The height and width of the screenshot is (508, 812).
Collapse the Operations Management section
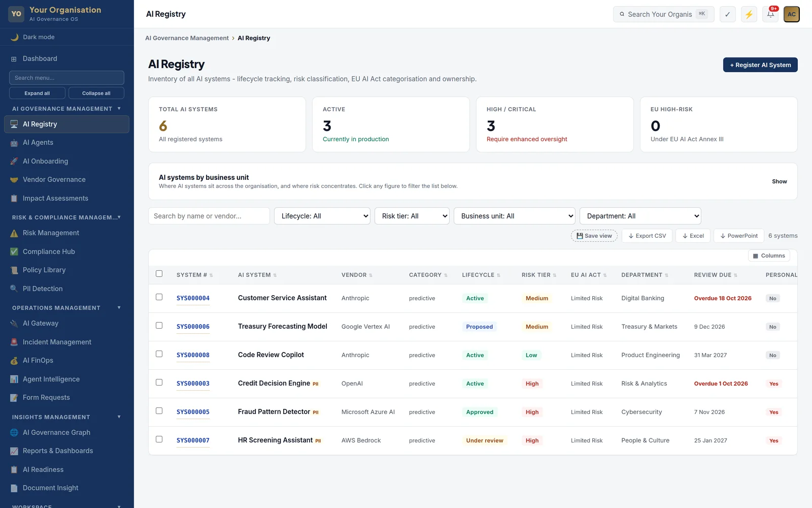[67, 308]
